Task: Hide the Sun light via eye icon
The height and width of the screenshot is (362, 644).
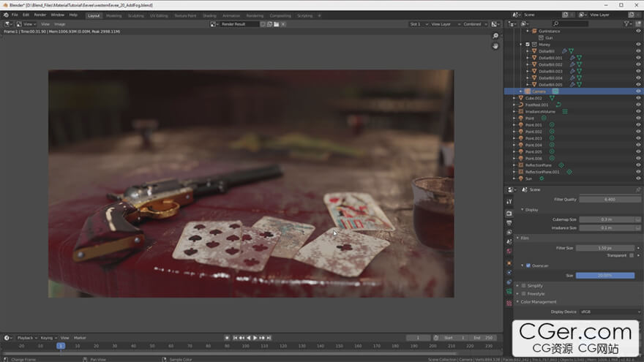Action: click(x=638, y=178)
